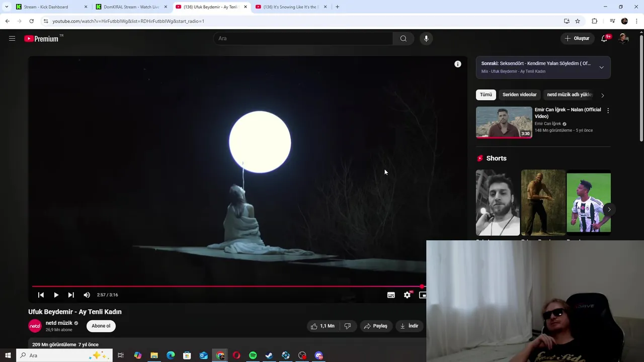Image resolution: width=644 pixels, height=362 pixels.
Task: Install app icon in address bar
Action: pos(567,21)
